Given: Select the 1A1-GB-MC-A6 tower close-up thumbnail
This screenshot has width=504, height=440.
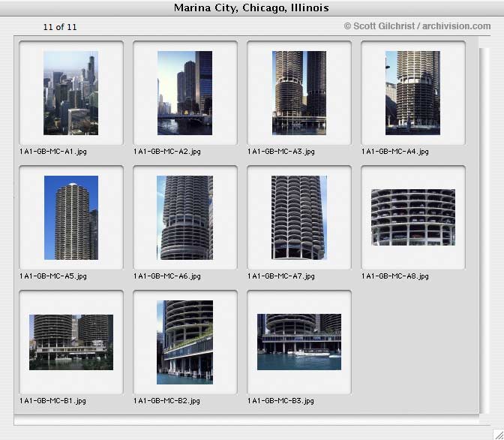Looking at the screenshot, I should (184, 218).
